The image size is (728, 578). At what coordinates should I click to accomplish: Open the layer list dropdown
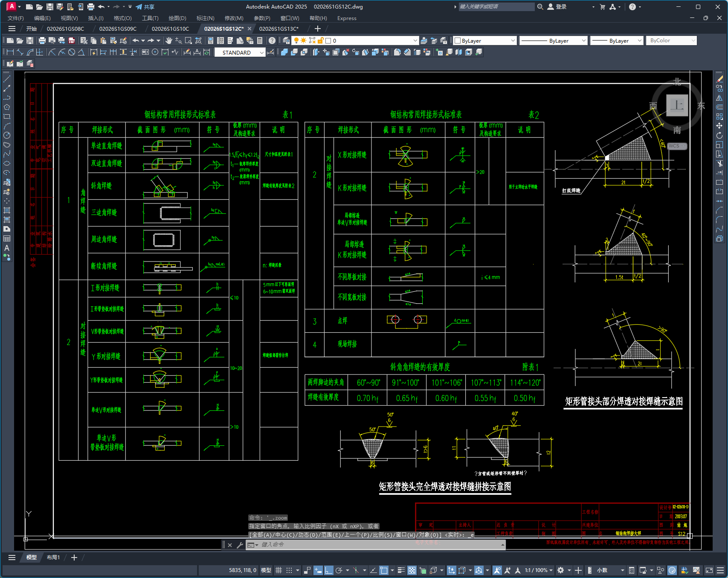[x=415, y=41]
